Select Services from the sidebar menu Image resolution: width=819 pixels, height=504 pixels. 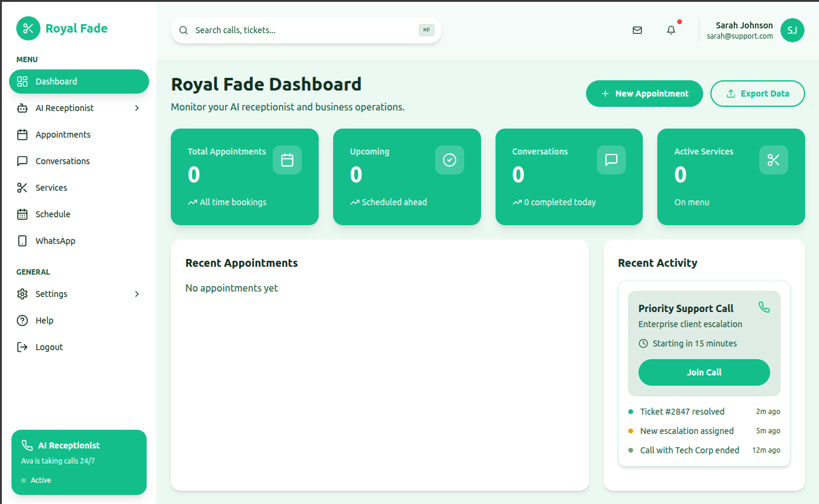pos(51,188)
